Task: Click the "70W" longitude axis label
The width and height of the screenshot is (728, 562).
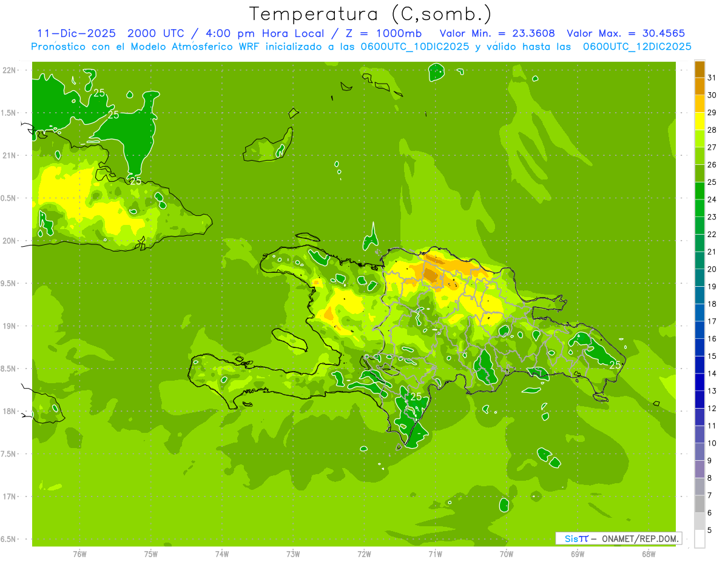Action: 506,554
